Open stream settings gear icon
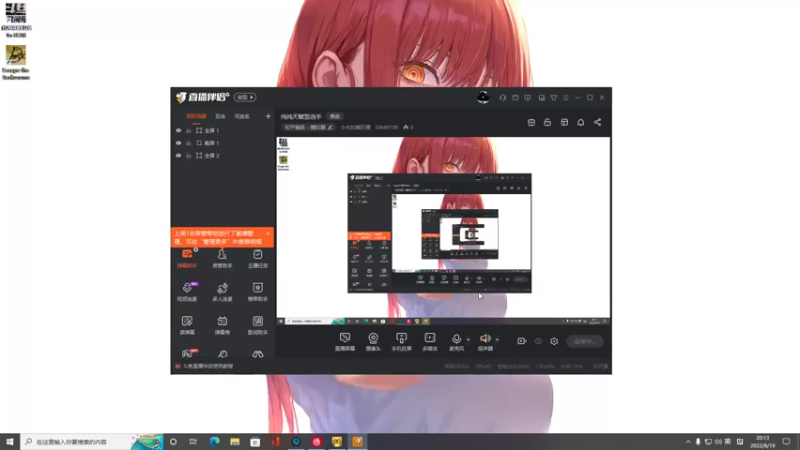 coord(554,341)
